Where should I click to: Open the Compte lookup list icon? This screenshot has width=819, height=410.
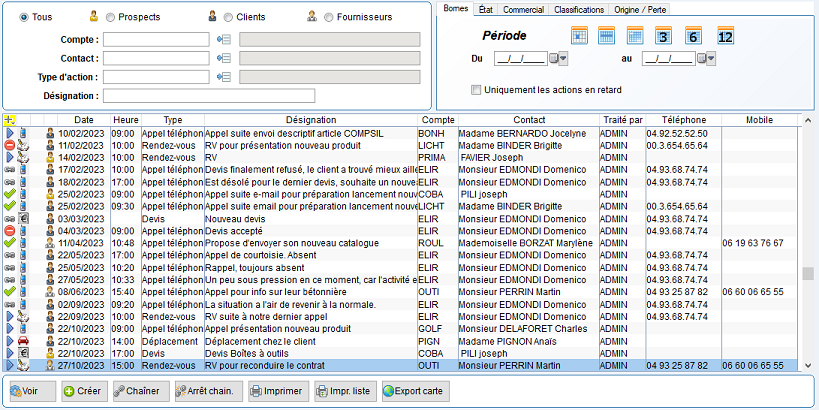click(x=223, y=40)
